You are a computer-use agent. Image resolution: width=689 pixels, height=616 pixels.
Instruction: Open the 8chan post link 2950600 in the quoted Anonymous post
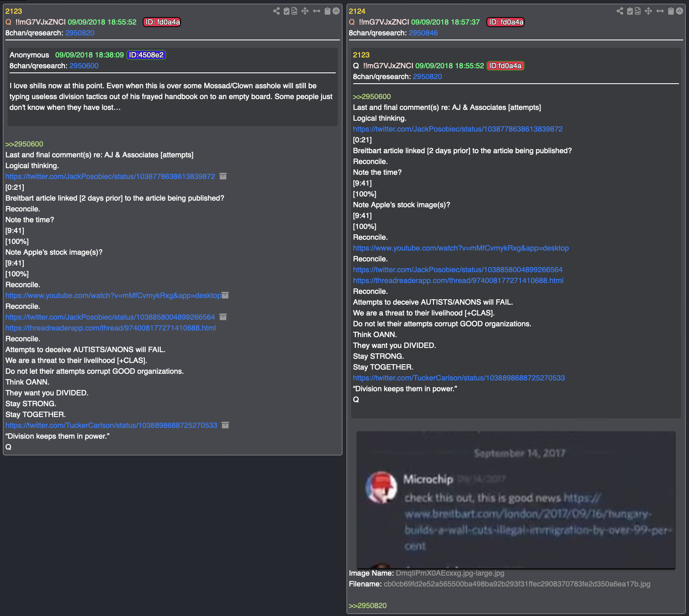pyautogui.click(x=84, y=66)
